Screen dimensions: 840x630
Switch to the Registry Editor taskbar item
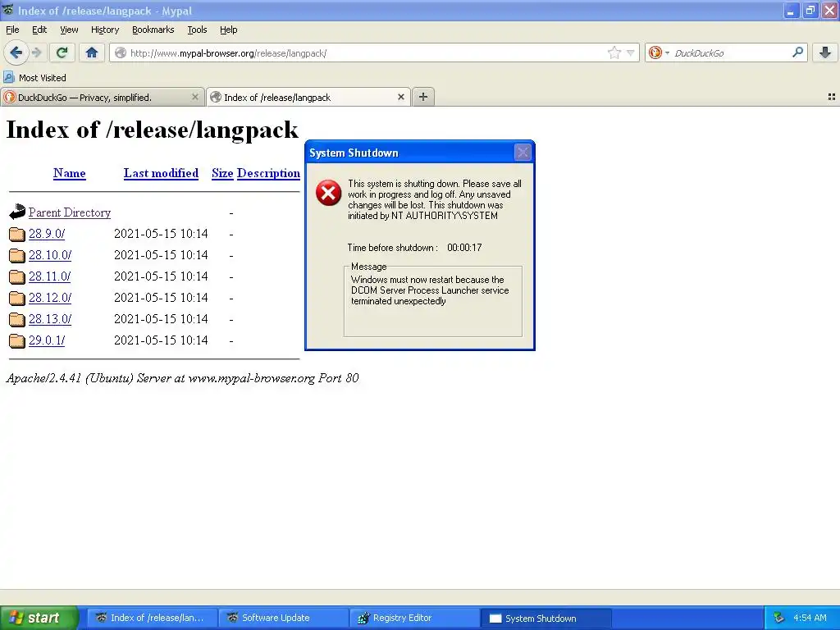coord(415,618)
